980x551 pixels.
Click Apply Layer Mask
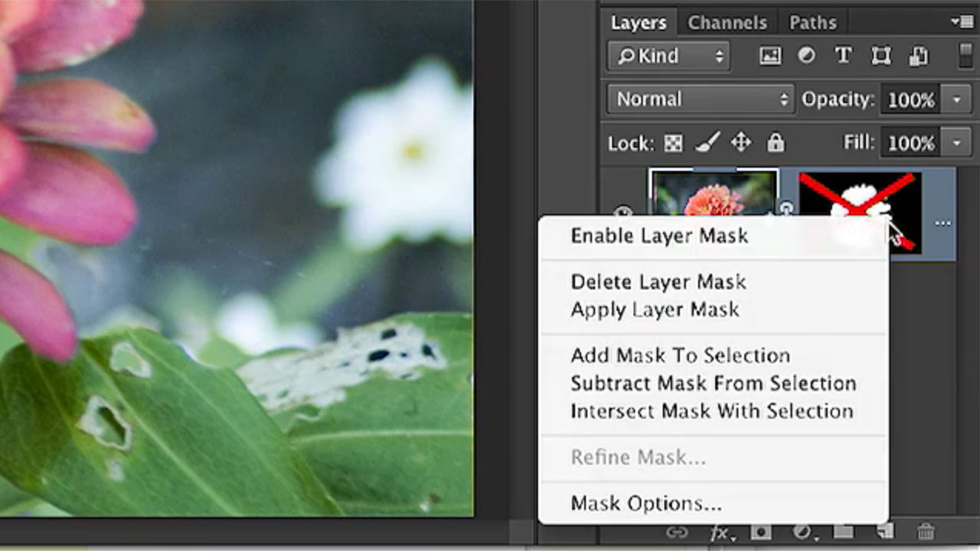click(x=654, y=309)
